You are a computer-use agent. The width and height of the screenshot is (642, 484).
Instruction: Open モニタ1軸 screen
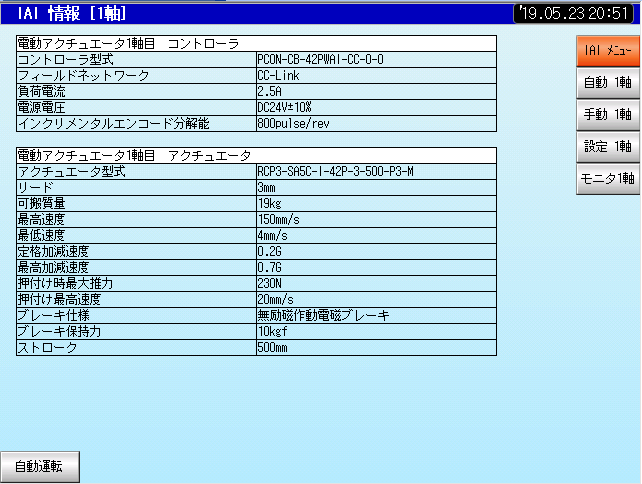(x=608, y=179)
